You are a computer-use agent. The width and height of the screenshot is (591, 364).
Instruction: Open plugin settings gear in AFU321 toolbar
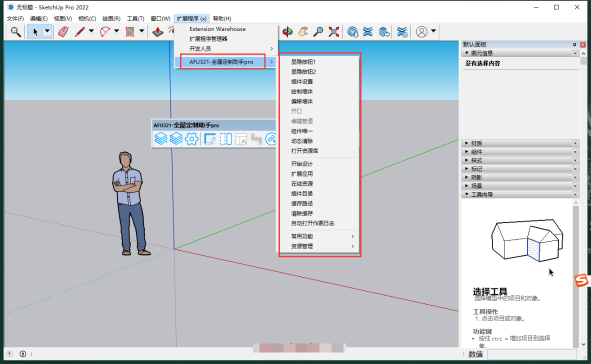coord(191,138)
